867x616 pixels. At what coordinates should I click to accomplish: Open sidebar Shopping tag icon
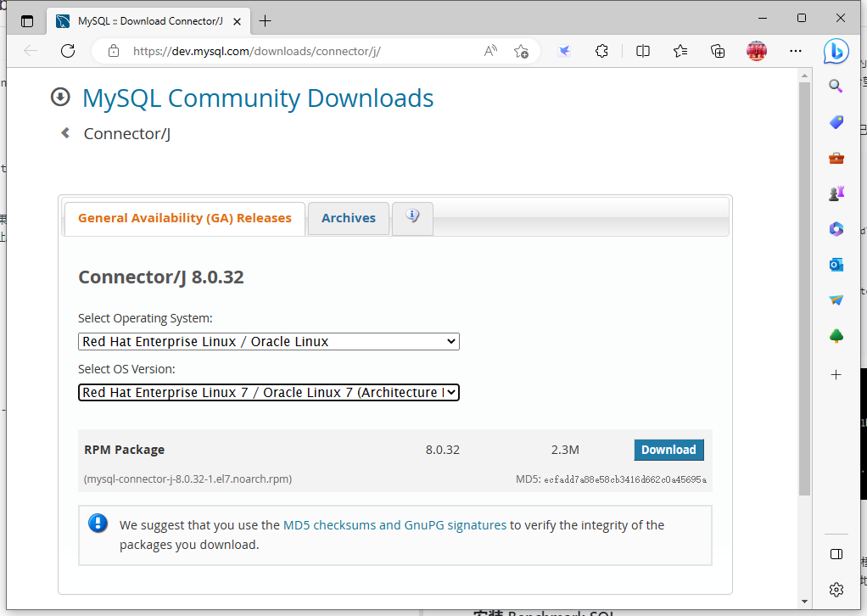point(836,121)
